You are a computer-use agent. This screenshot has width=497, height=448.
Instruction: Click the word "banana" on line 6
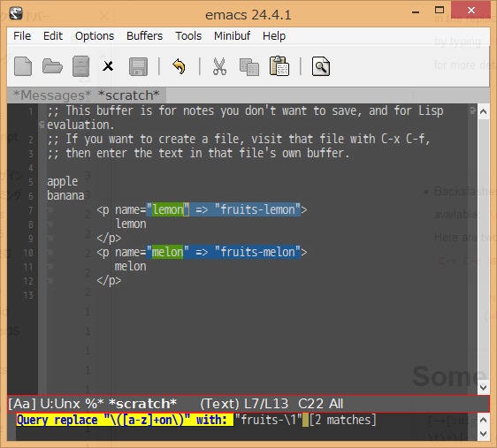point(65,195)
